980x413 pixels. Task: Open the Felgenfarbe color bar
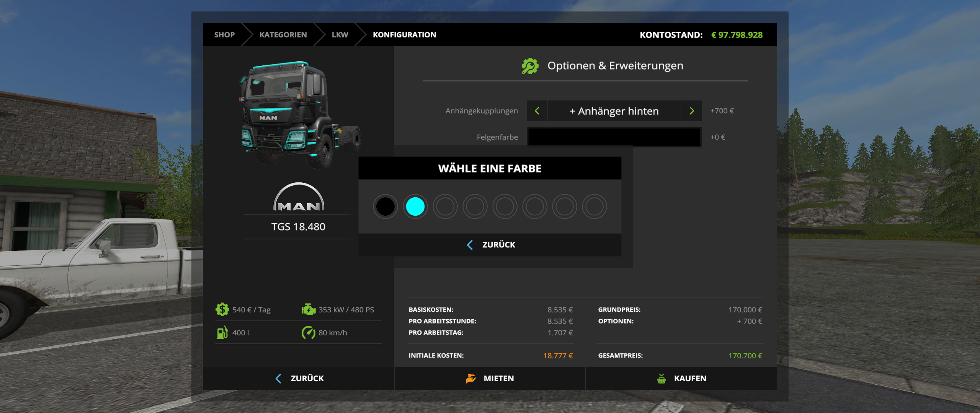(614, 137)
